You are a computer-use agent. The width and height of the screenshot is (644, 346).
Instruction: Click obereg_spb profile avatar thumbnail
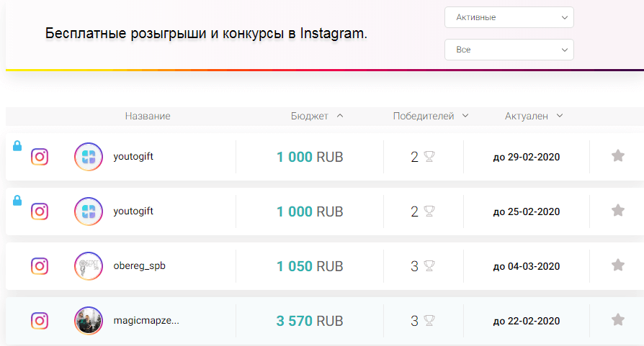tap(89, 266)
